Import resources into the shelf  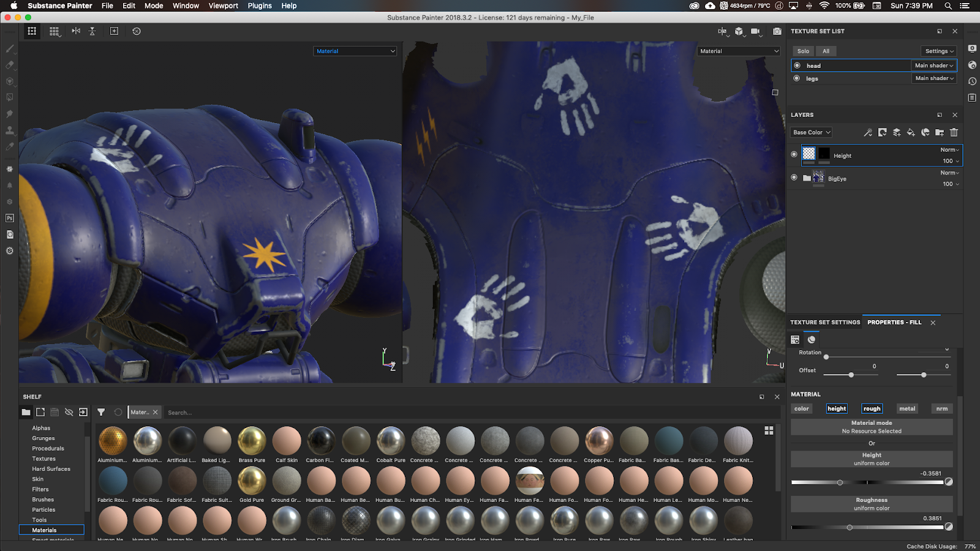(83, 412)
